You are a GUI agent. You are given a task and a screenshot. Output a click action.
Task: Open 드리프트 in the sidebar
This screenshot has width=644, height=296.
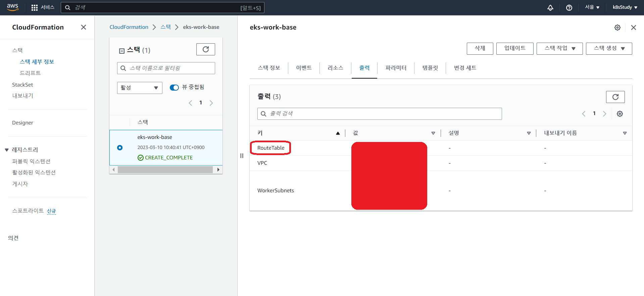click(x=30, y=73)
